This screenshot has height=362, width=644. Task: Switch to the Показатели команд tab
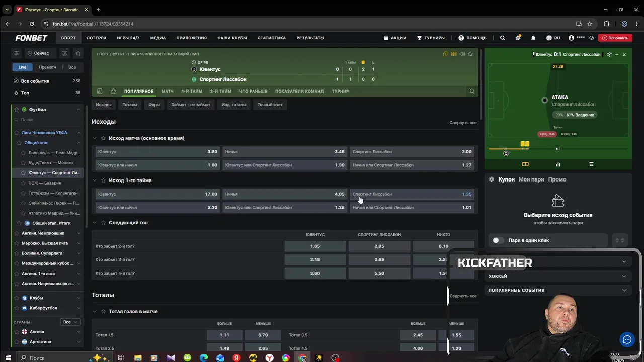(299, 91)
